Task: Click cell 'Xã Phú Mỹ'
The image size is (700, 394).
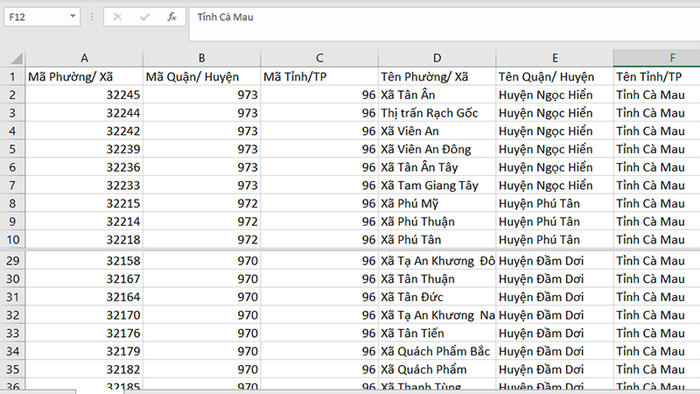Action: pos(437,203)
